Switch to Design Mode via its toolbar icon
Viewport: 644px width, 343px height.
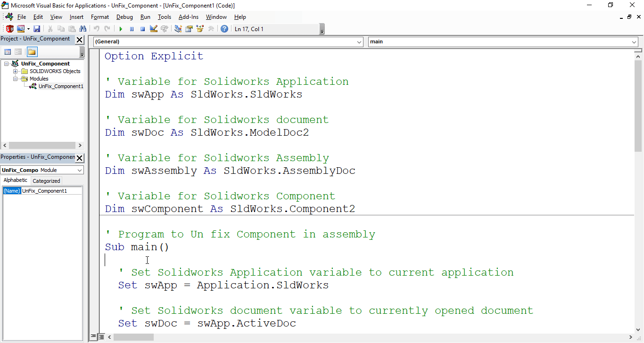[154, 29]
